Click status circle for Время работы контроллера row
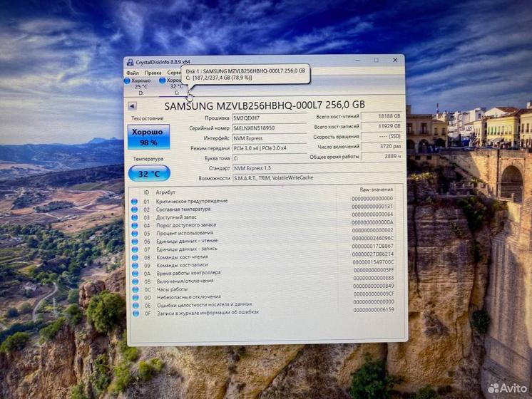This screenshot has height=399, width=532. pyautogui.click(x=135, y=274)
